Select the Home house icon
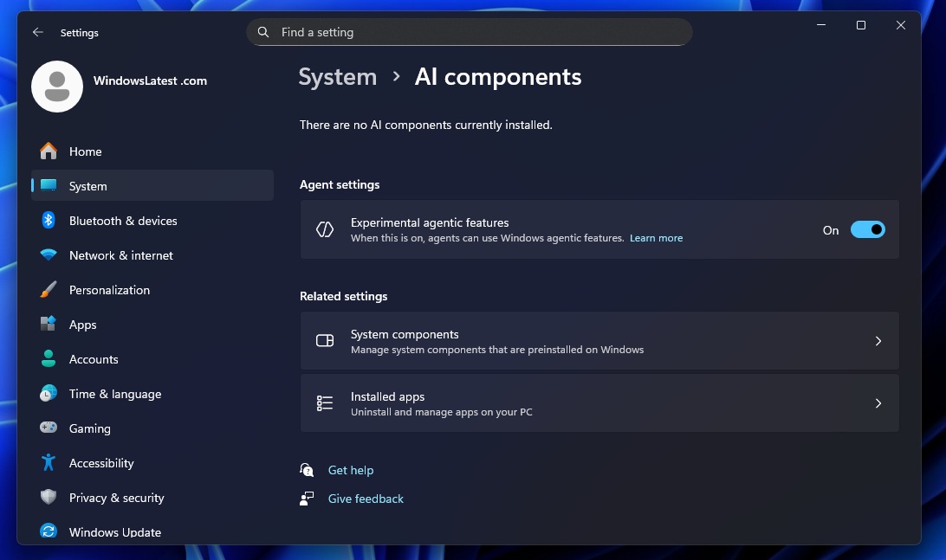Image resolution: width=946 pixels, height=560 pixels. pyautogui.click(x=49, y=151)
